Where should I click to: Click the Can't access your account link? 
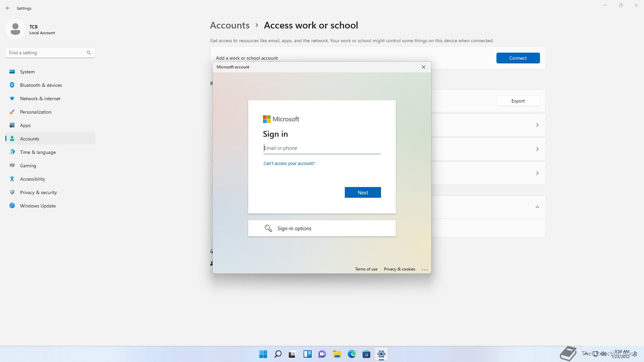[289, 164]
